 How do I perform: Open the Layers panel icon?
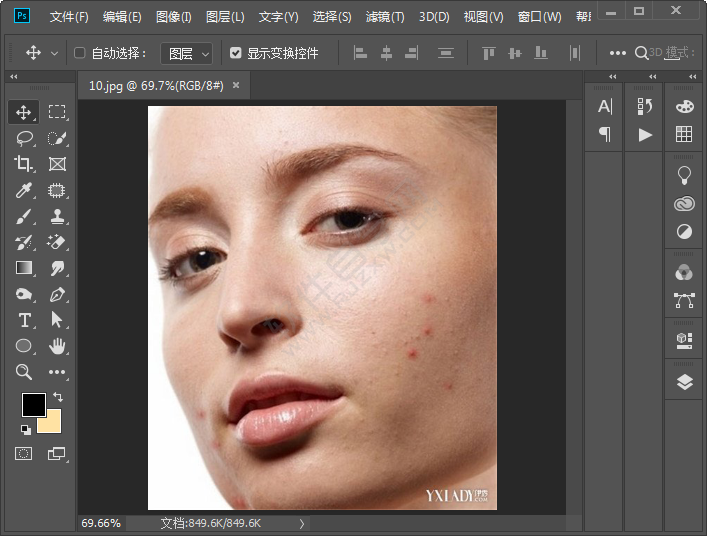(684, 382)
